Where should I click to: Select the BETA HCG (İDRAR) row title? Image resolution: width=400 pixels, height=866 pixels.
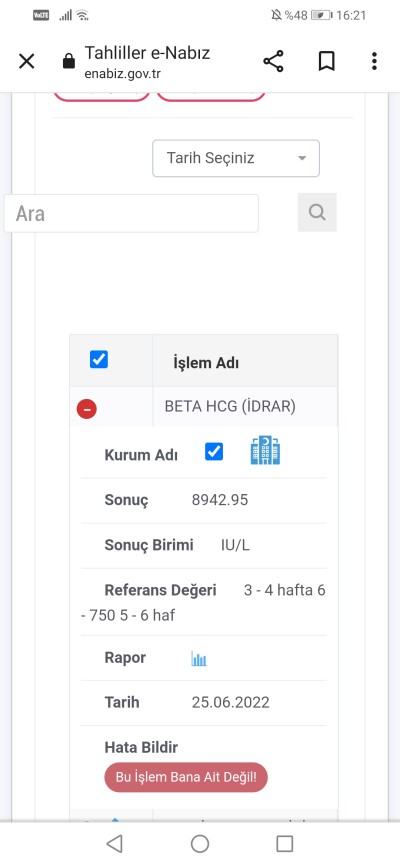[x=230, y=406]
